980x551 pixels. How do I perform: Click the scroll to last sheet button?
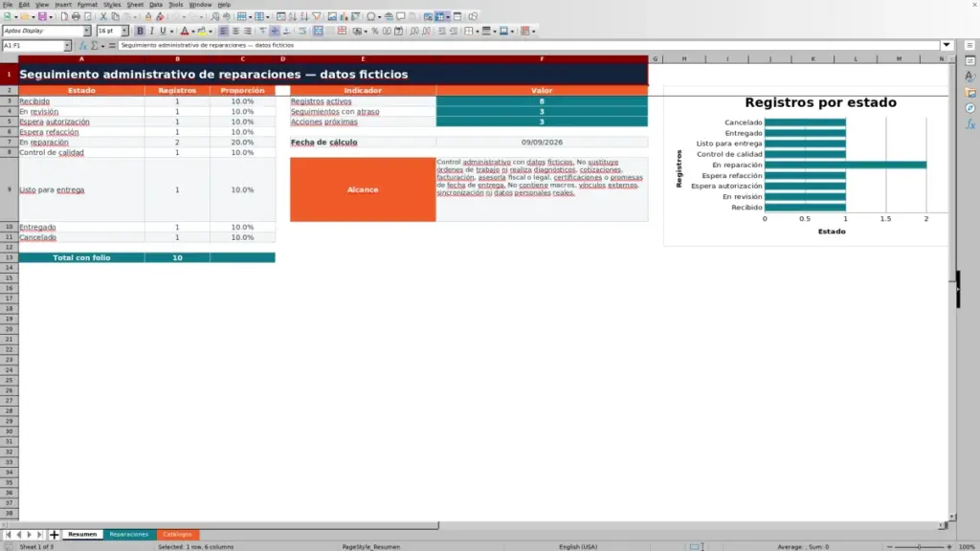(x=39, y=535)
